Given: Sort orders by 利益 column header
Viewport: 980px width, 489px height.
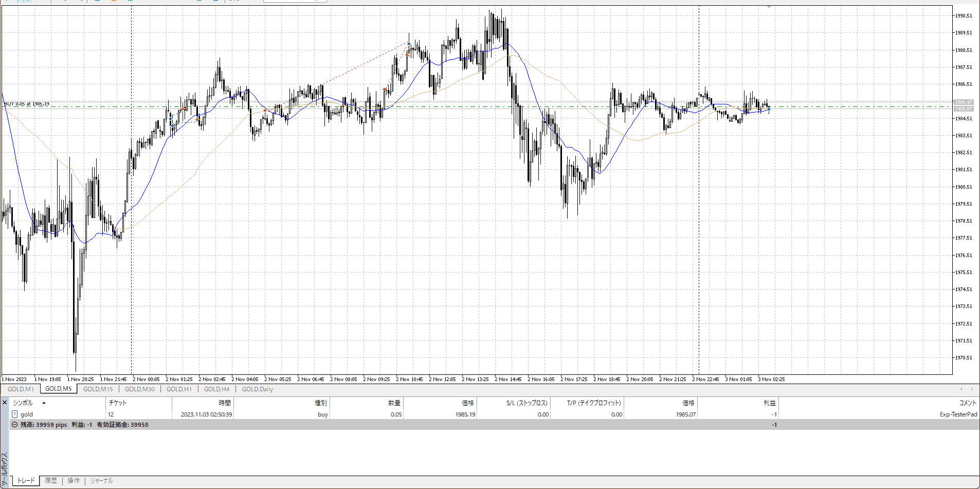Looking at the screenshot, I should 769,403.
